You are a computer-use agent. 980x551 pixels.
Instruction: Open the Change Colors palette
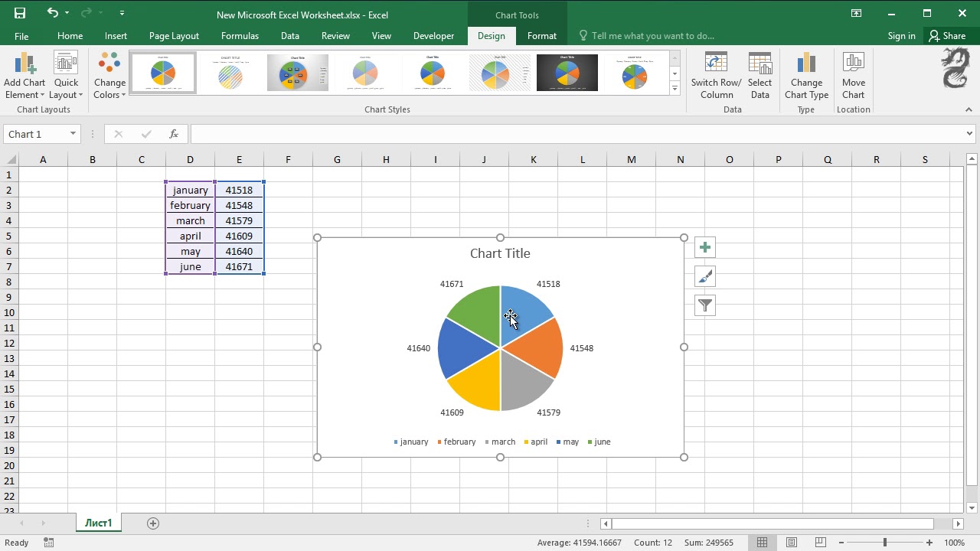(x=109, y=76)
